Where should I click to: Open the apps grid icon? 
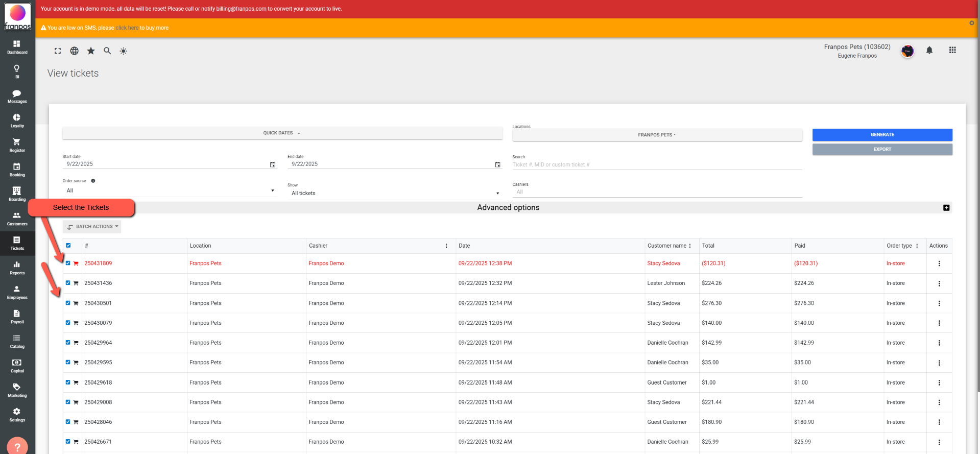tap(952, 50)
